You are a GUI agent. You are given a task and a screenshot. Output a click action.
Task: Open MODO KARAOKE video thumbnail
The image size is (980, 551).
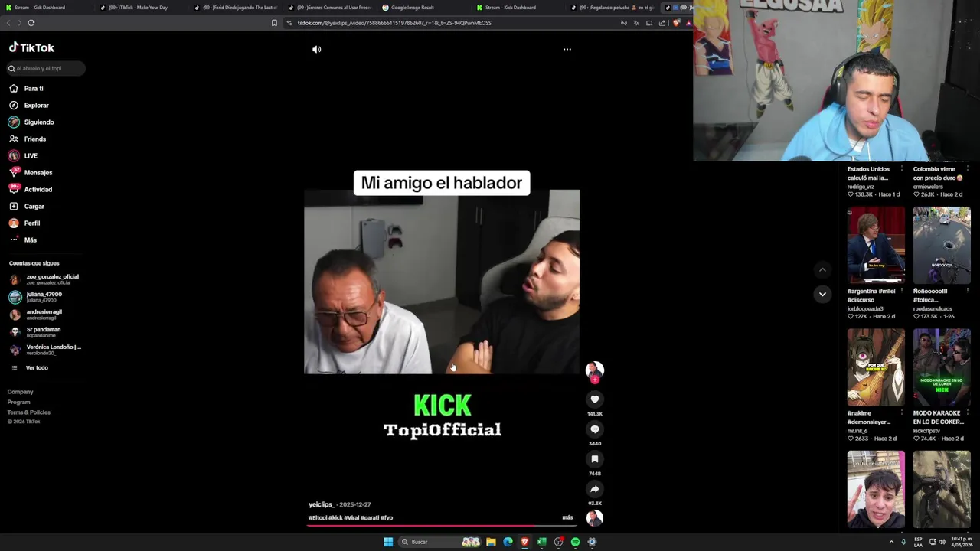tap(942, 367)
